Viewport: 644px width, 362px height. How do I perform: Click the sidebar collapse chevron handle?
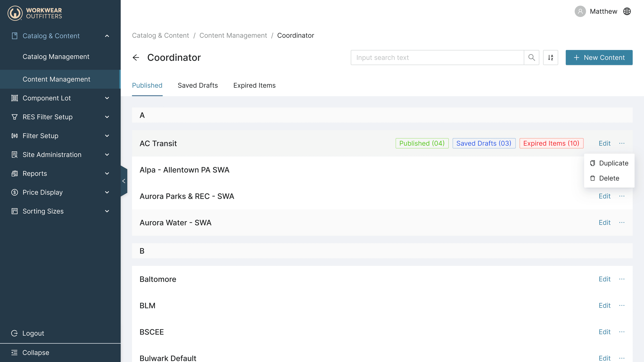(x=124, y=181)
